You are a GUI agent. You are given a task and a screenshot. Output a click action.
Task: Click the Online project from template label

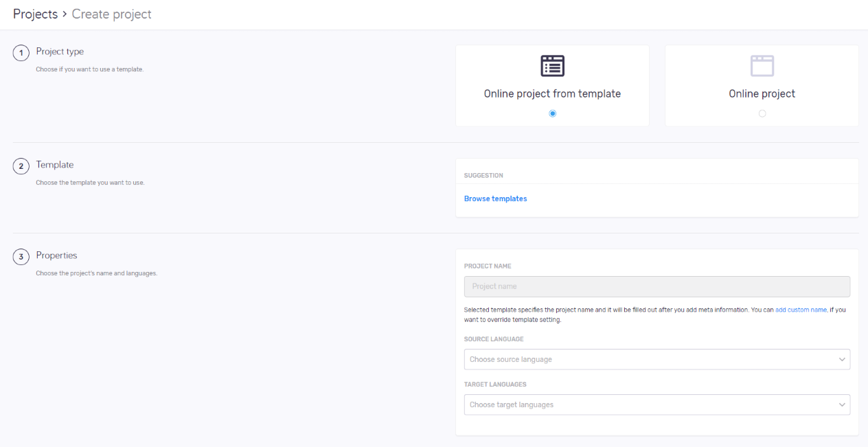click(x=552, y=94)
